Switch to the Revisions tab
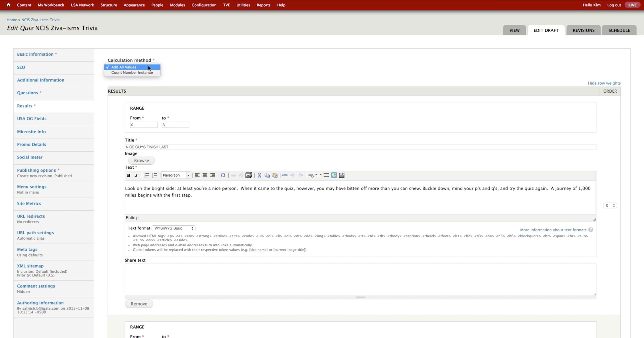This screenshot has width=644, height=338. coord(583,30)
